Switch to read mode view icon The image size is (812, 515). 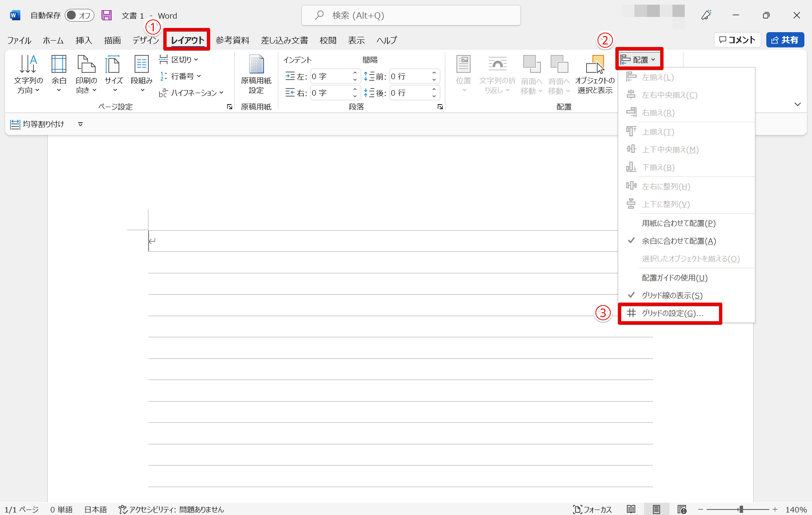pyautogui.click(x=631, y=509)
